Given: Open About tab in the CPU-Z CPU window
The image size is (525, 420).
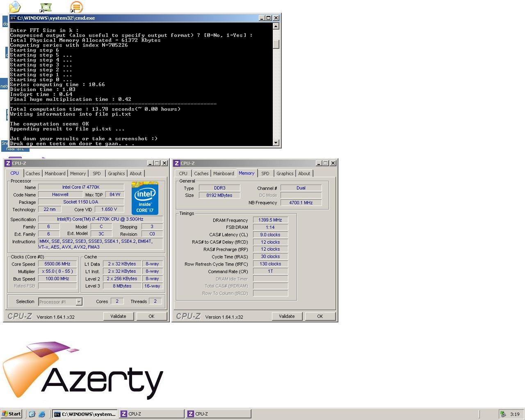Looking at the screenshot, I should click(x=136, y=173).
